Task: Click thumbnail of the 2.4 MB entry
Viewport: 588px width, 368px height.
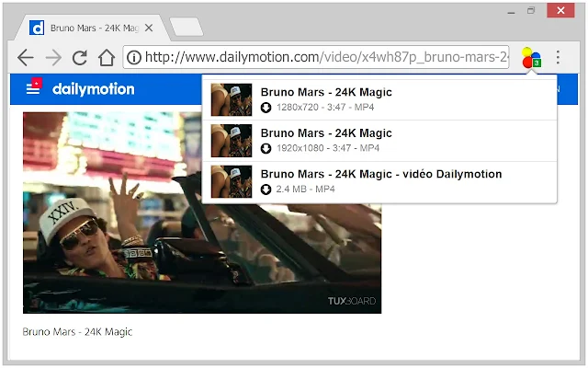Action: tap(232, 181)
